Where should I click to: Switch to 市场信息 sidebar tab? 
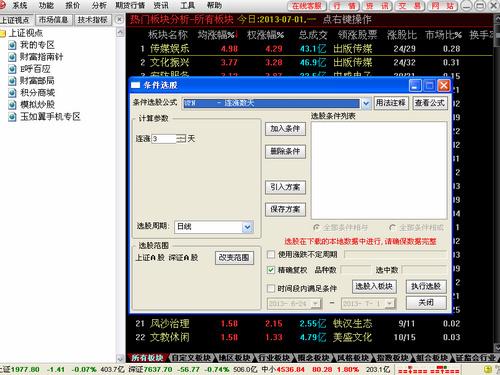coord(53,20)
